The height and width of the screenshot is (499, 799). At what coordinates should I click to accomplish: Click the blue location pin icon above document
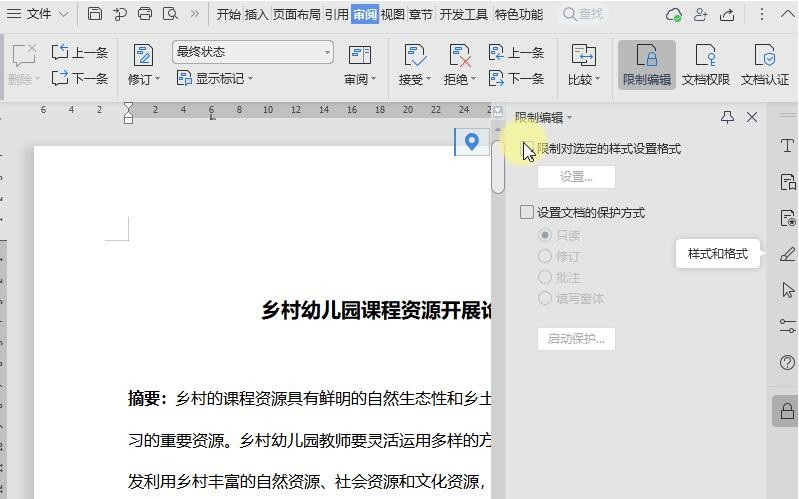(x=471, y=143)
